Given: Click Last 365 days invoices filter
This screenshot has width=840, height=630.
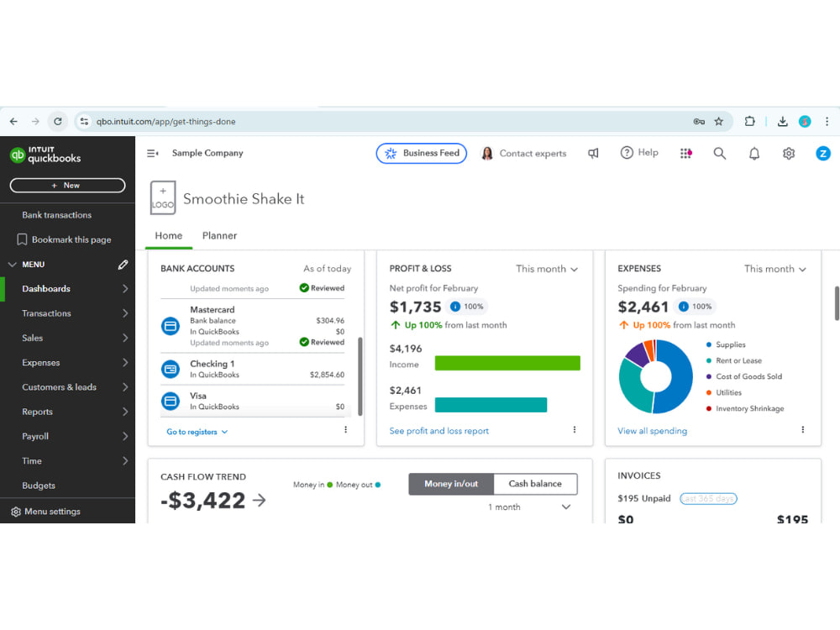Looking at the screenshot, I should 708,499.
